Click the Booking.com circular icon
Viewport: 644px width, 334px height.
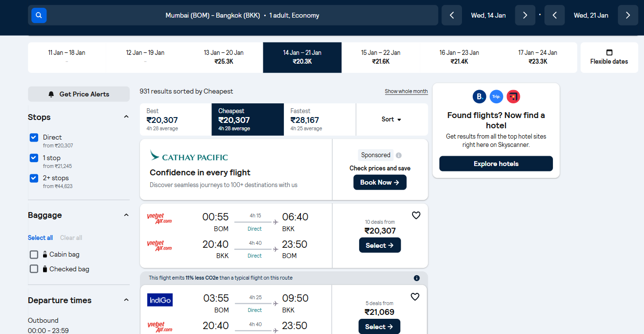[479, 96]
